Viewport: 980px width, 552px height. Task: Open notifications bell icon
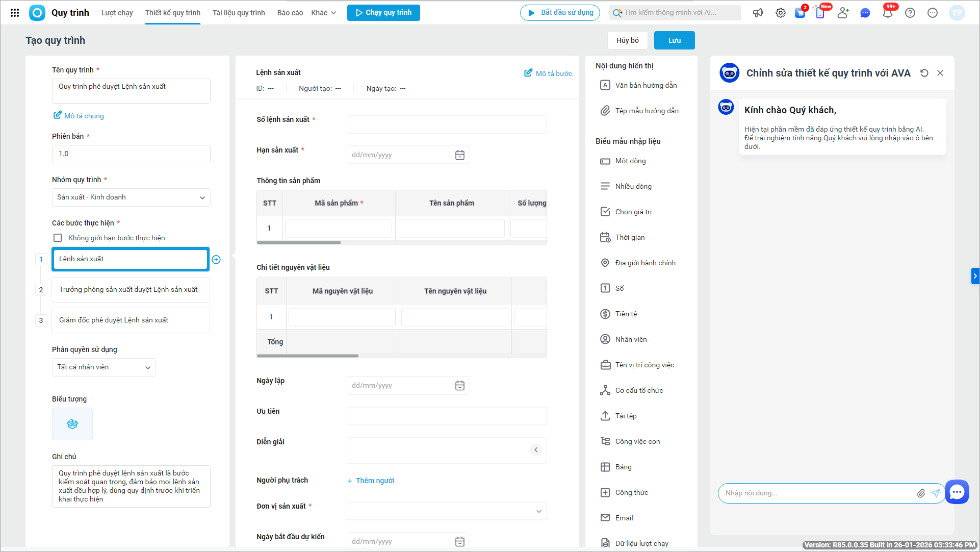tap(887, 13)
